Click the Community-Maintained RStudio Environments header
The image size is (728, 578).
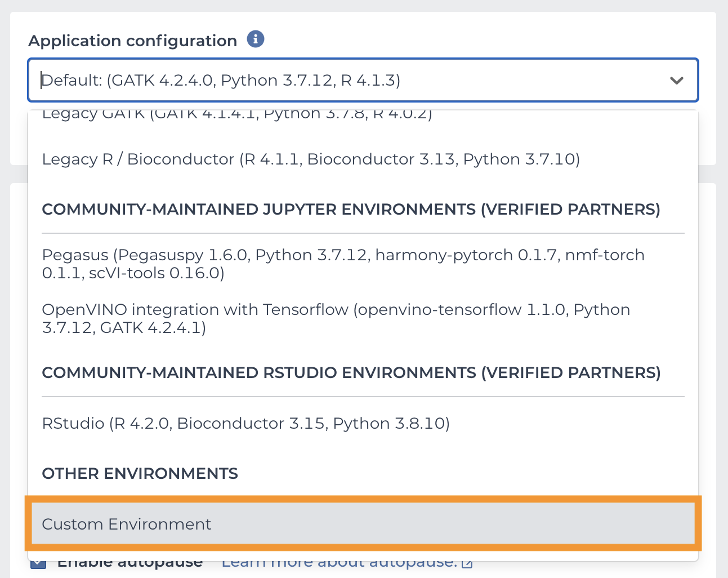click(351, 373)
